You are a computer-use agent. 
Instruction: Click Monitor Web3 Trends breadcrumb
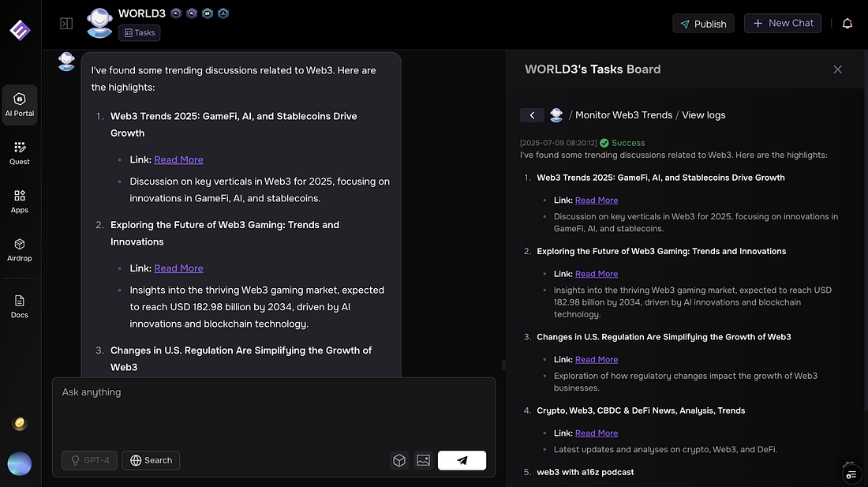[623, 115]
